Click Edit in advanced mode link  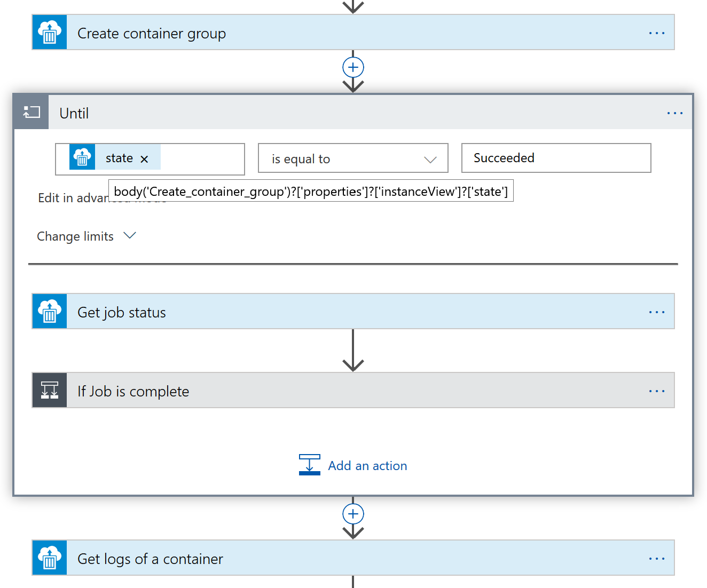[x=72, y=198]
